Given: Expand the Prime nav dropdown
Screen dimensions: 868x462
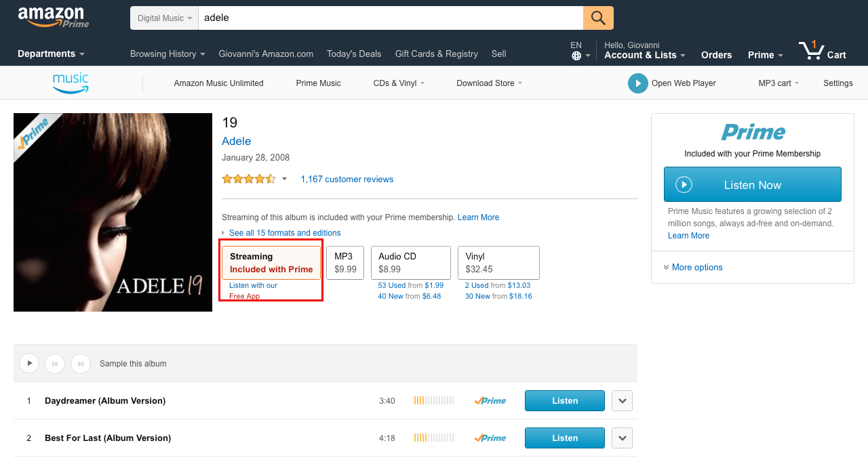Looking at the screenshot, I should (766, 55).
